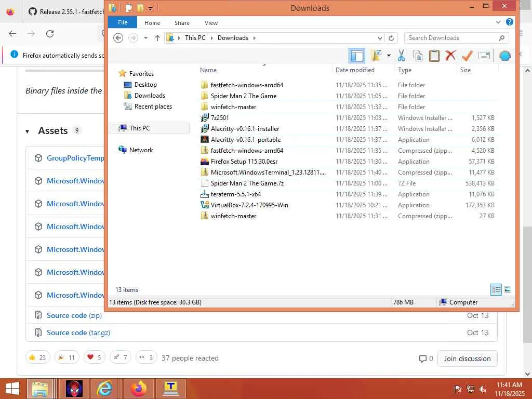Screen dimensions: 532x399
Task: Open the folder options dropdown arrow
Action: (389, 56)
